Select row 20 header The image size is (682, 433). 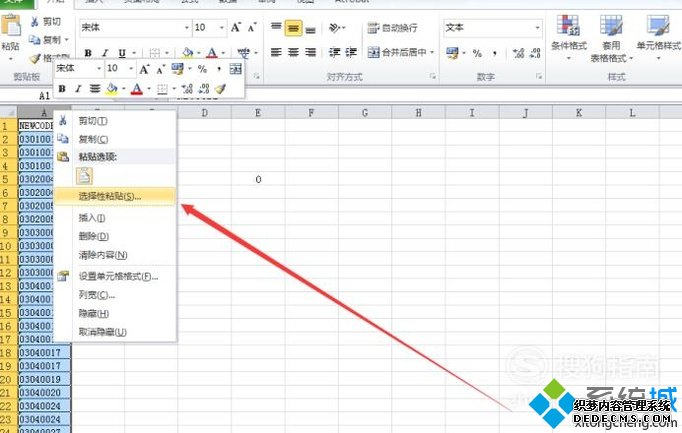(9, 379)
